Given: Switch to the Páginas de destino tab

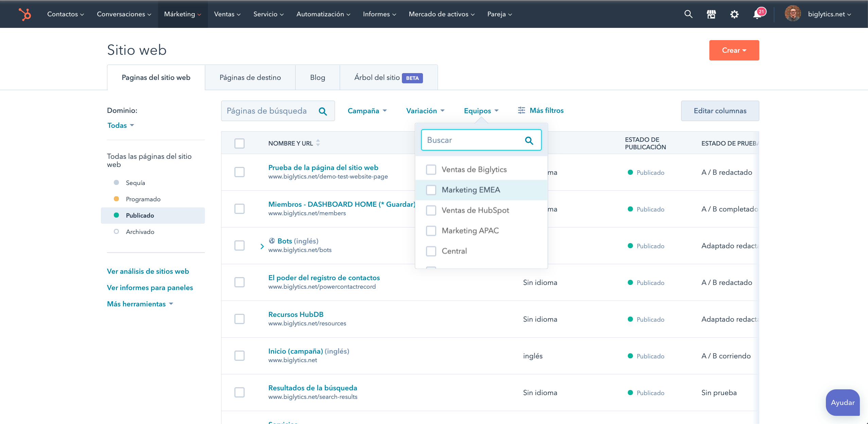Looking at the screenshot, I should 250,78.
